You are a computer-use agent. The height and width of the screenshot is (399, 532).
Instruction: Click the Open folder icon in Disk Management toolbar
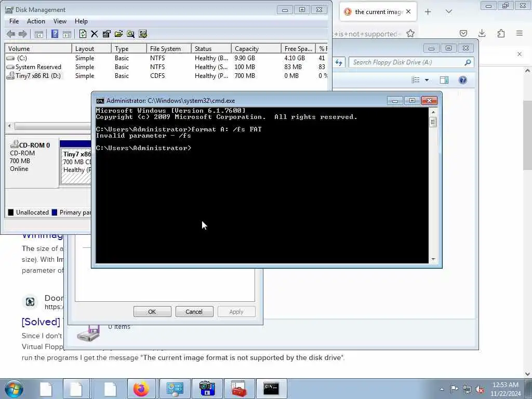[118, 34]
